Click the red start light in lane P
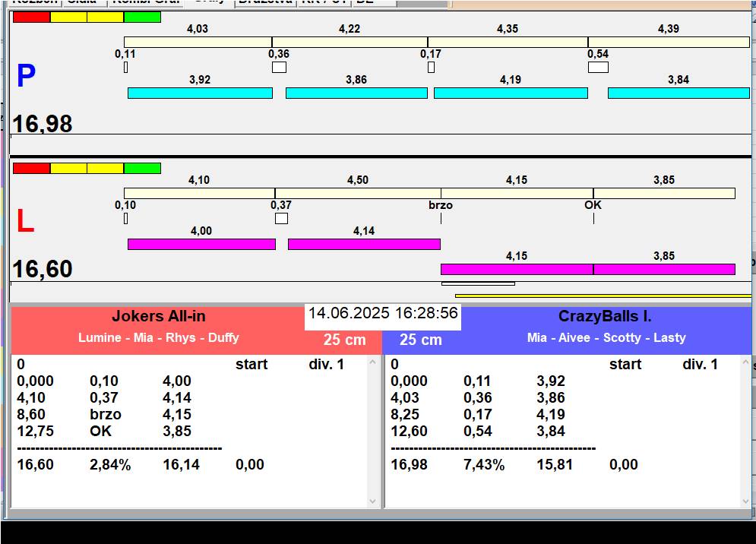Viewport: 756px width, 544px height. (x=31, y=17)
